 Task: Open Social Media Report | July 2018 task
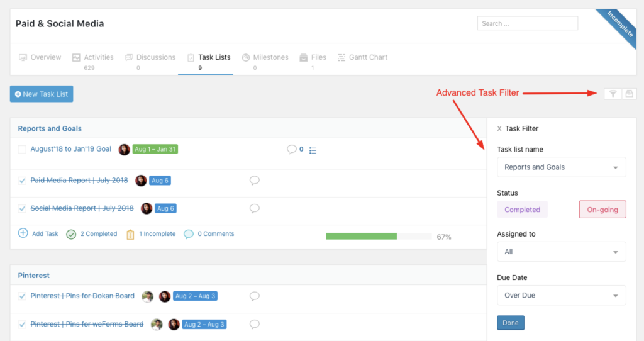(x=82, y=208)
